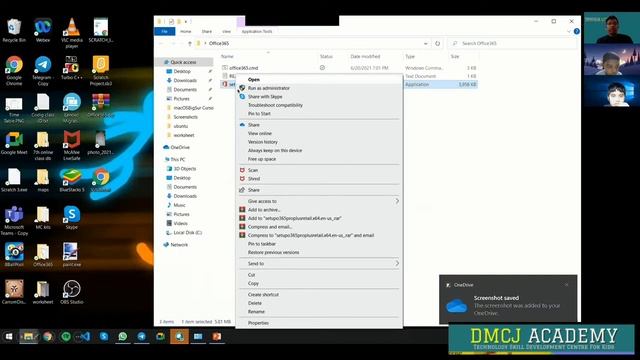Click the WinRAR icon beside Add to archive
Image resolution: width=640 pixels, height=360 pixels.
coord(242,210)
